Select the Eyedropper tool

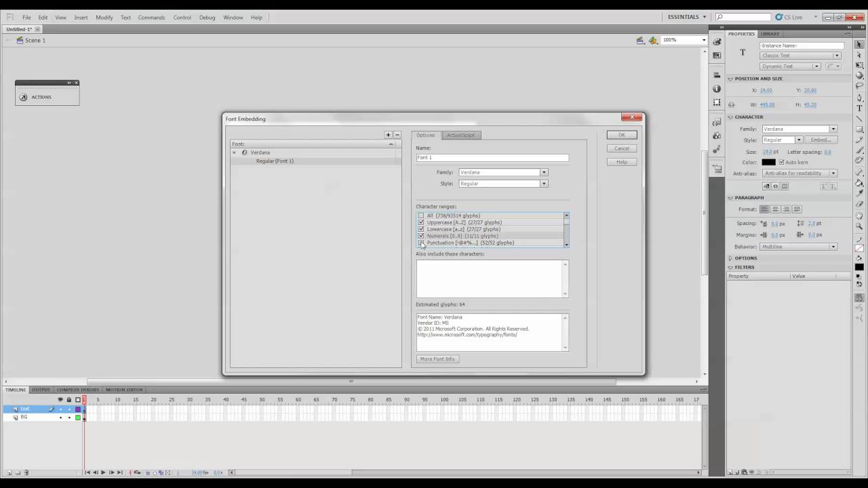click(859, 194)
